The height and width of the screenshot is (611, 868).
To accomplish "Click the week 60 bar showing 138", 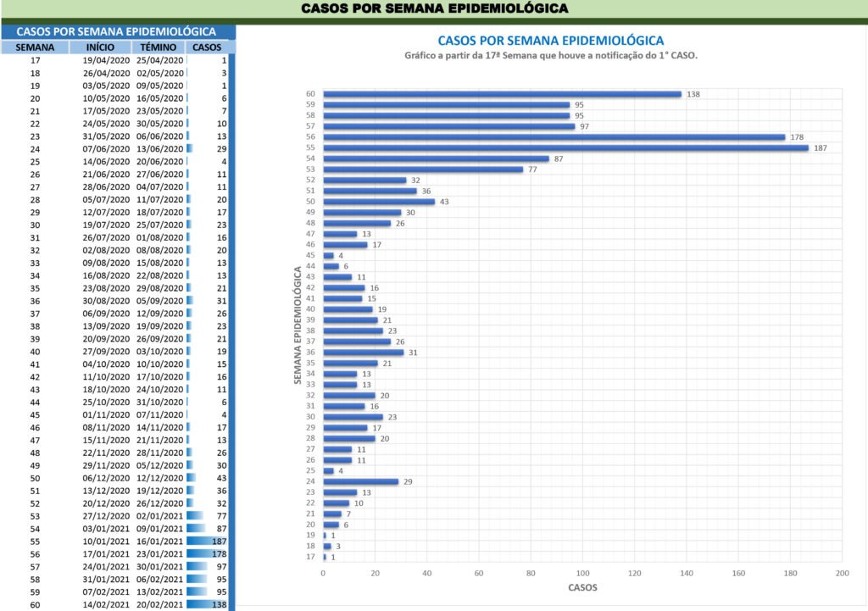I will click(502, 94).
